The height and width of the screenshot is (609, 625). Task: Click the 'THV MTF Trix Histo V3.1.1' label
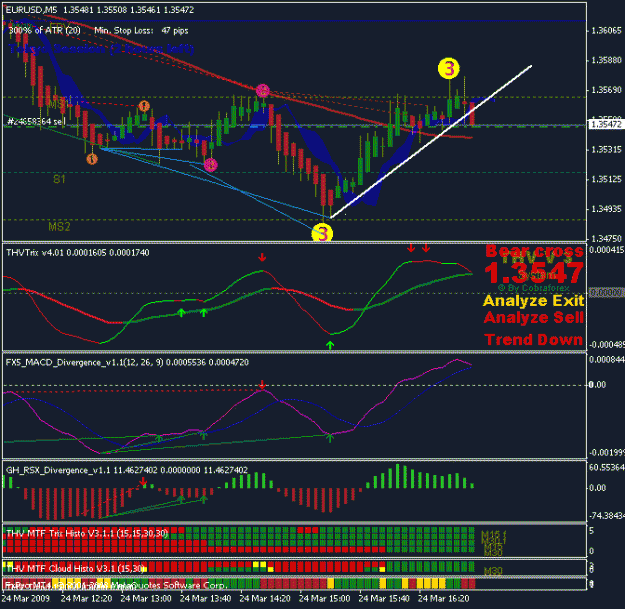click(x=87, y=533)
